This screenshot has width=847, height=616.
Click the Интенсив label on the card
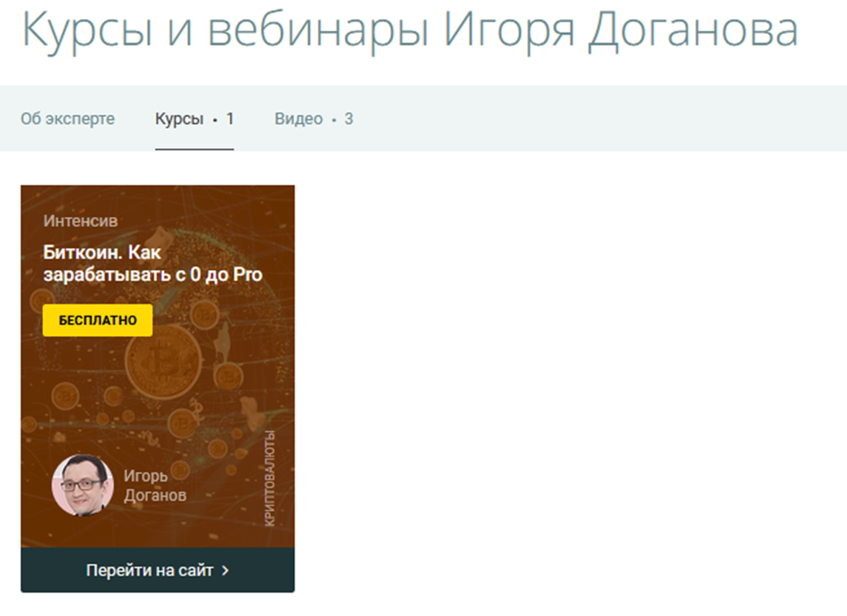(x=80, y=221)
